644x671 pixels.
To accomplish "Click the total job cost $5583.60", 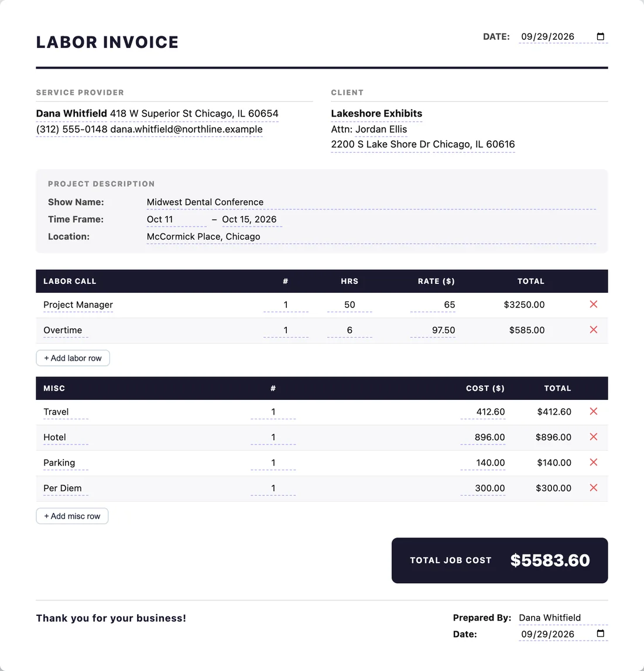I will click(550, 560).
